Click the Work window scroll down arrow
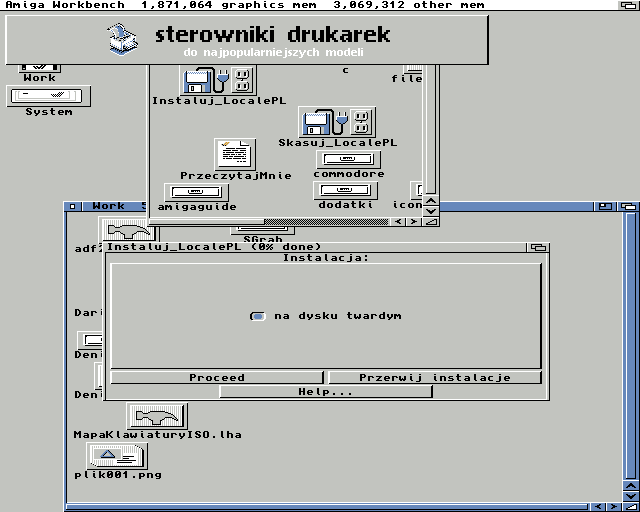 coord(631,496)
